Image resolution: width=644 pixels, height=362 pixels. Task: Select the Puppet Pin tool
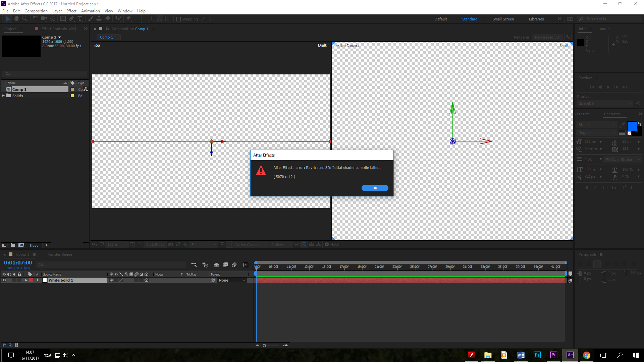128,19
